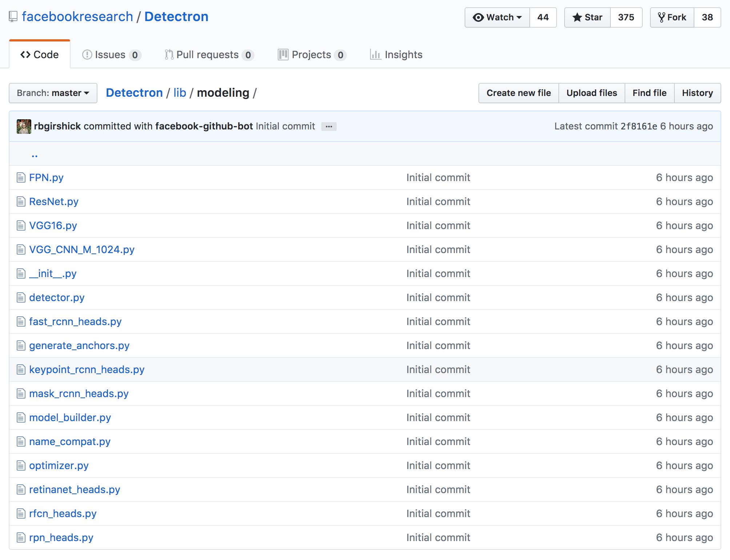
Task: Click the Pull requests tab icon
Action: 169,55
